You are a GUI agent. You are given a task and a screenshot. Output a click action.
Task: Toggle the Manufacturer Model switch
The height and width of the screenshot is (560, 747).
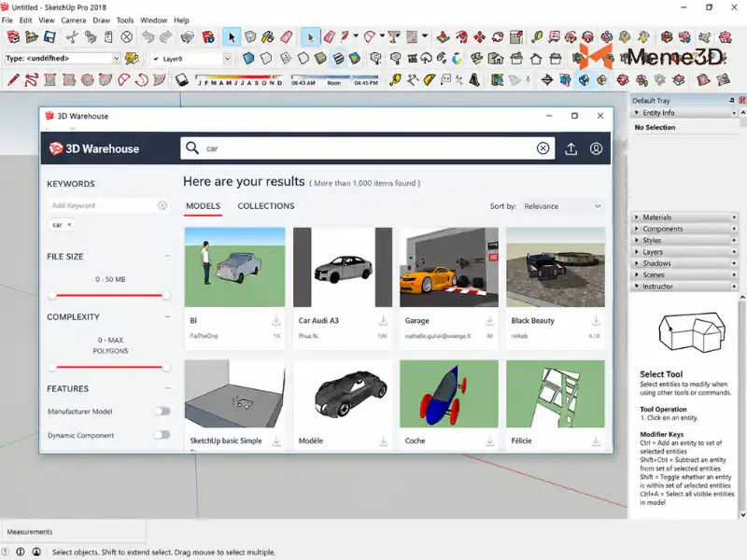pos(162,411)
